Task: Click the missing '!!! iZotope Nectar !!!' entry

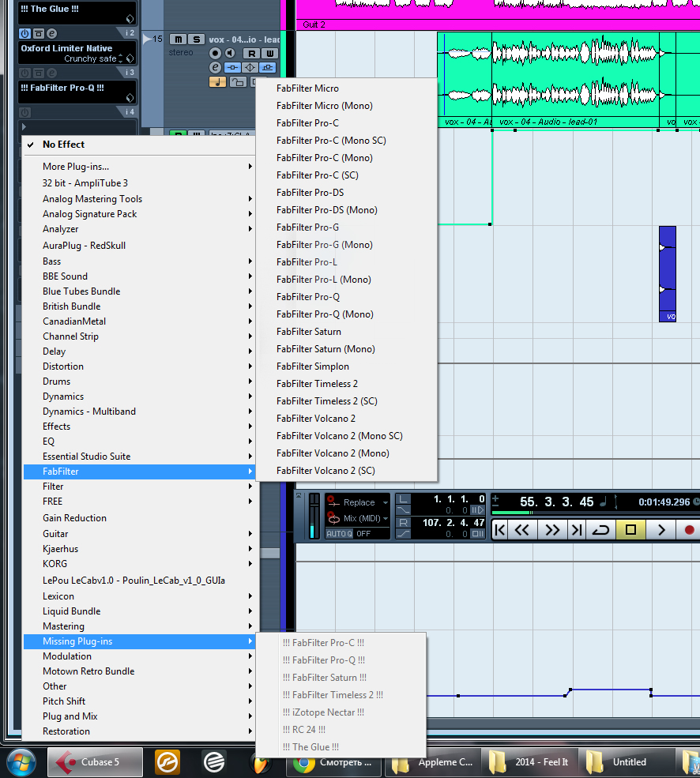Action: (341, 712)
